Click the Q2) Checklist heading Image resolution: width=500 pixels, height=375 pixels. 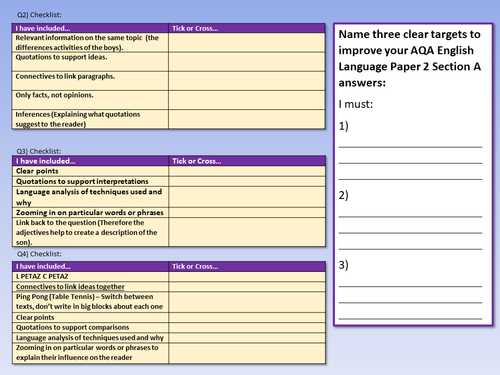pyautogui.click(x=39, y=15)
